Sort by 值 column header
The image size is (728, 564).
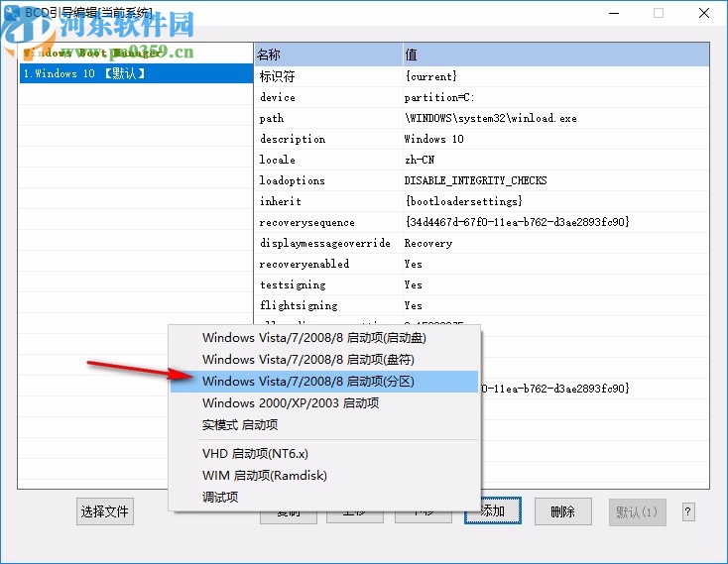[x=555, y=55]
